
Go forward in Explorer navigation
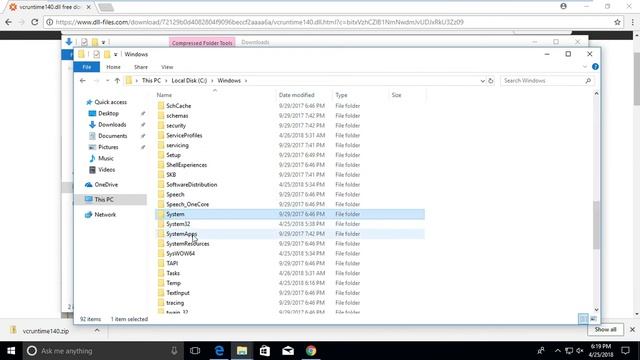[96, 81]
